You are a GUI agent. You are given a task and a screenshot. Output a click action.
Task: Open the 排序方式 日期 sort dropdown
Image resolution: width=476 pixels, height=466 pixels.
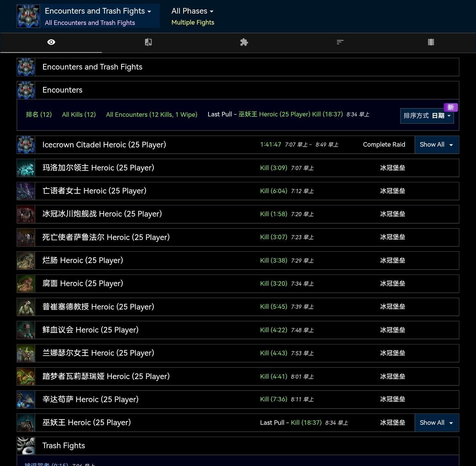427,116
